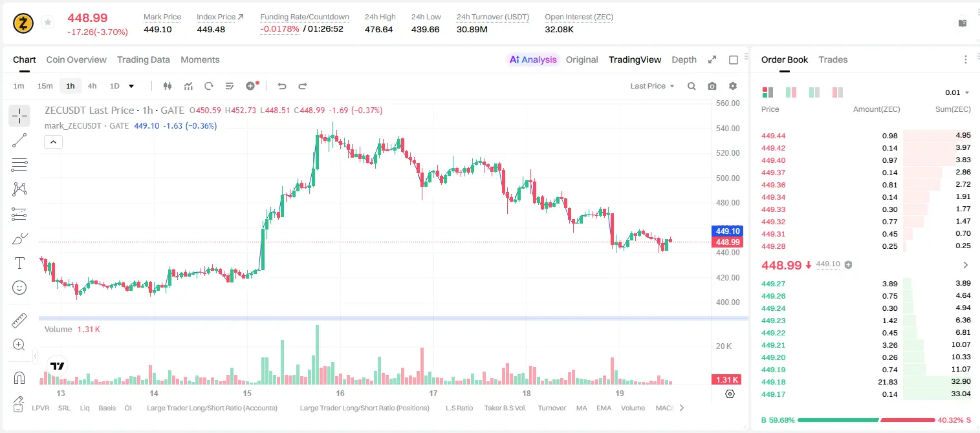The width and height of the screenshot is (980, 433).
Task: Collapse the indicator legend chevron
Action: [x=53, y=142]
